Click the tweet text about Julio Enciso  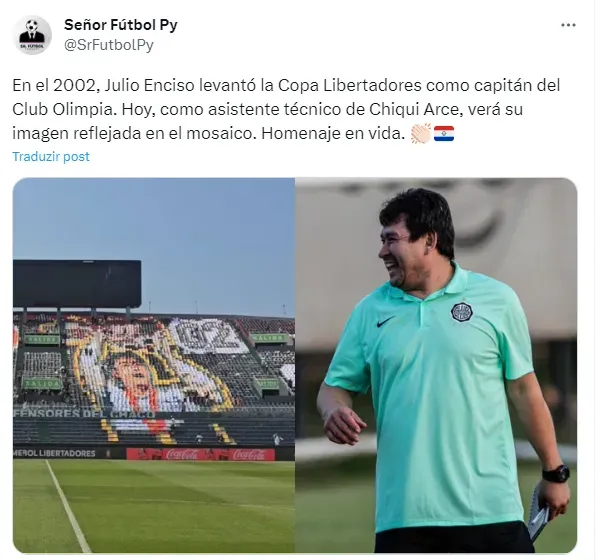coord(286,109)
